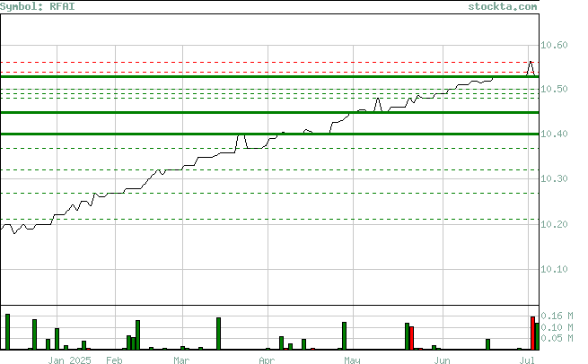Click the price spike peak in early May
The width and height of the screenshot is (588, 364).
tap(378, 99)
